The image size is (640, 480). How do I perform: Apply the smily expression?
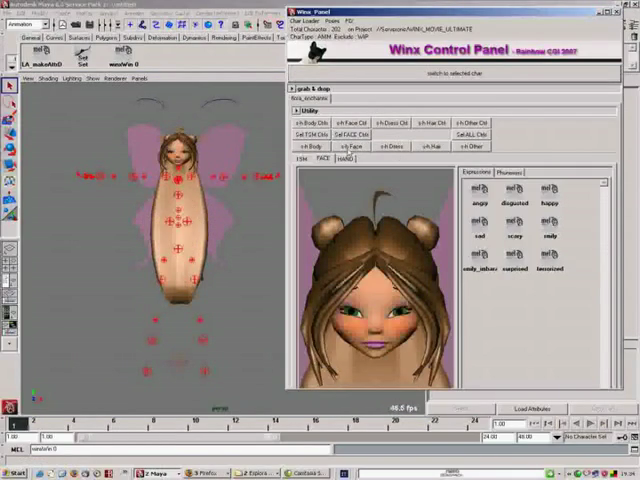tap(549, 228)
